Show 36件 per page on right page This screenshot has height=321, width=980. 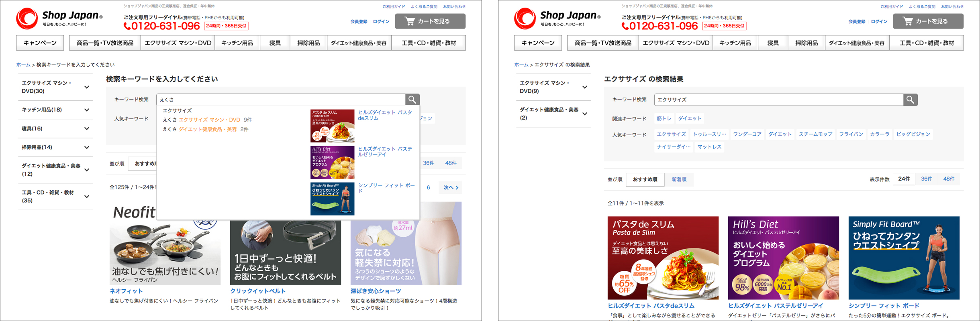[x=927, y=179]
